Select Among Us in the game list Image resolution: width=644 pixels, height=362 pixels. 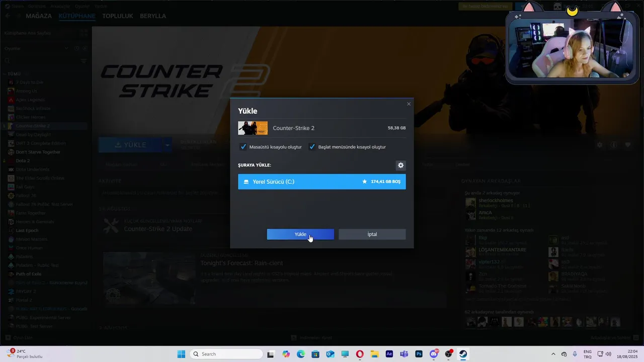click(x=26, y=91)
